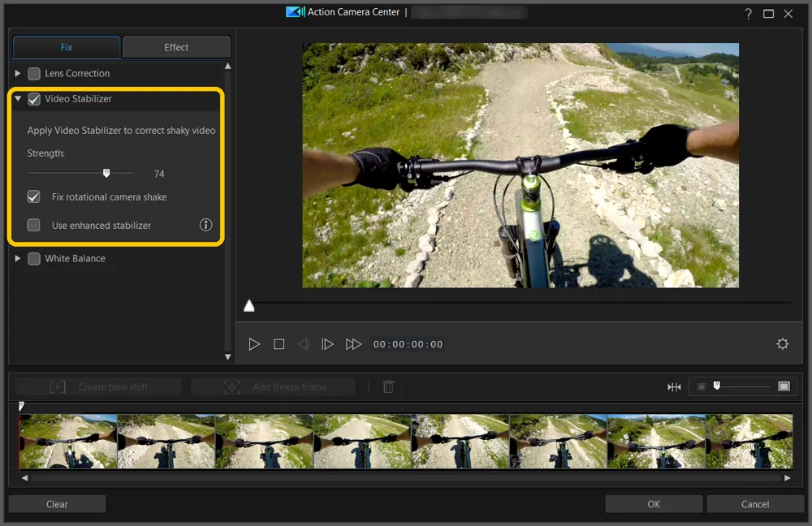Screen dimensions: 812x526
Task: Click the timeline scroll left arrow
Action: pyautogui.click(x=24, y=478)
